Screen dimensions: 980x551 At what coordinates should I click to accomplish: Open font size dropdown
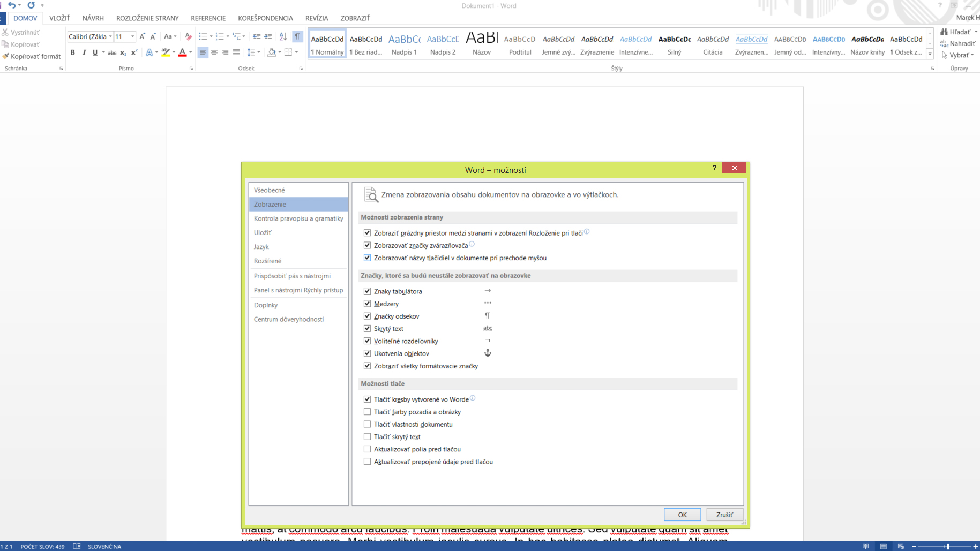click(x=132, y=36)
